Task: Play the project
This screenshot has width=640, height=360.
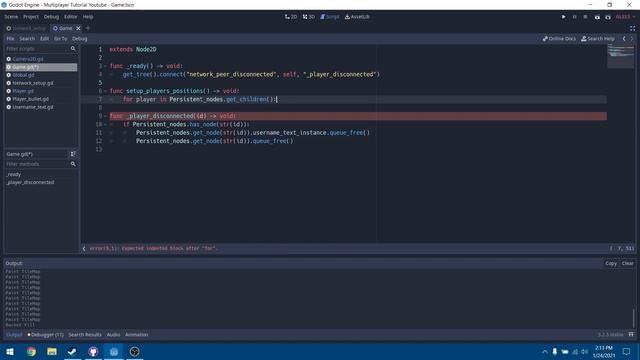Action: 563,17
